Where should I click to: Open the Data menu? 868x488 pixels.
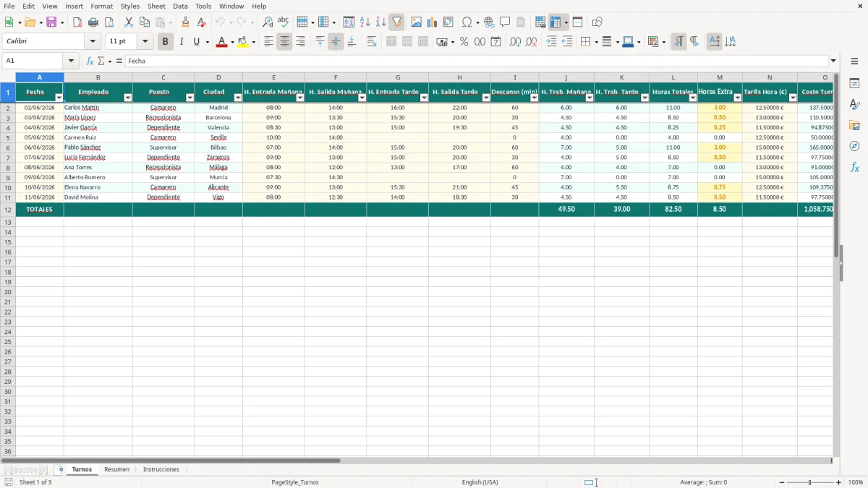(x=180, y=6)
